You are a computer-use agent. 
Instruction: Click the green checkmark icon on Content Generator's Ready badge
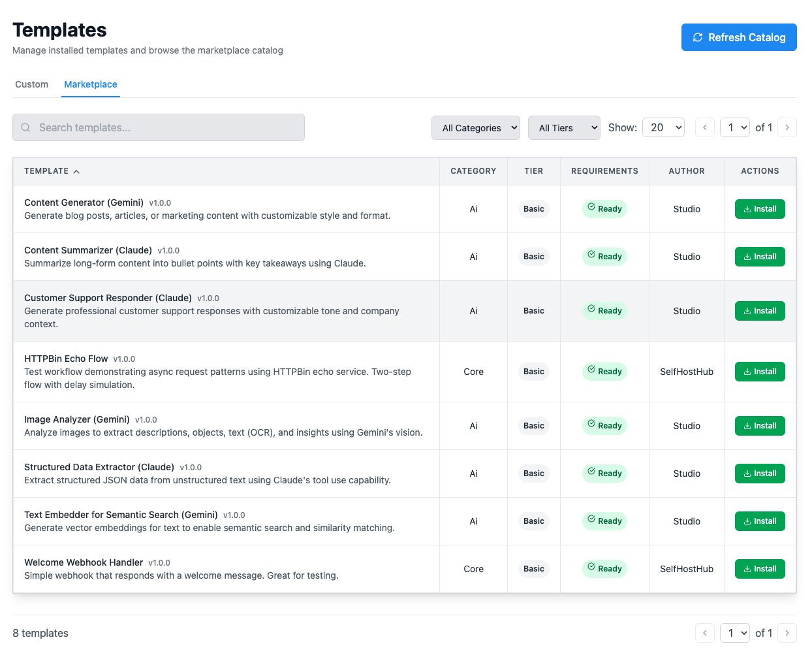coord(592,208)
